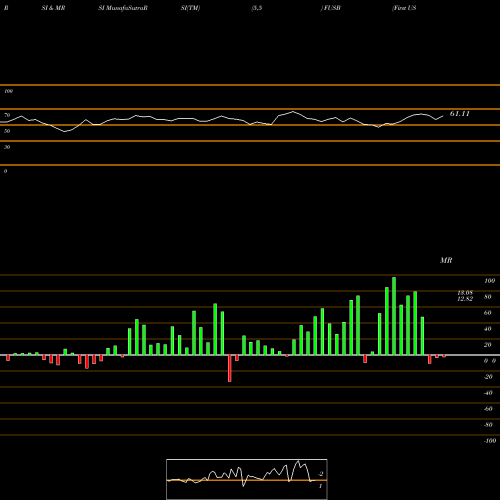
Task: Click the MR axis label 80
Action: point(488,297)
